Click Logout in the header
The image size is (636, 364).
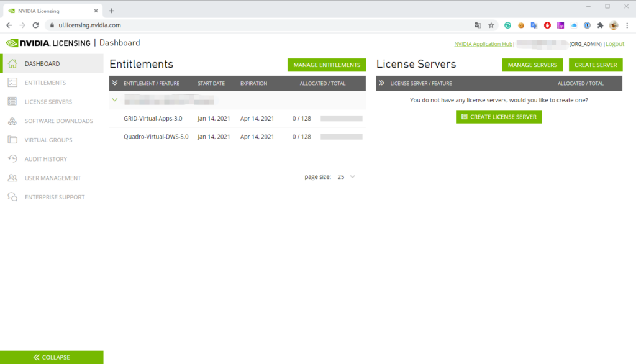[614, 43]
